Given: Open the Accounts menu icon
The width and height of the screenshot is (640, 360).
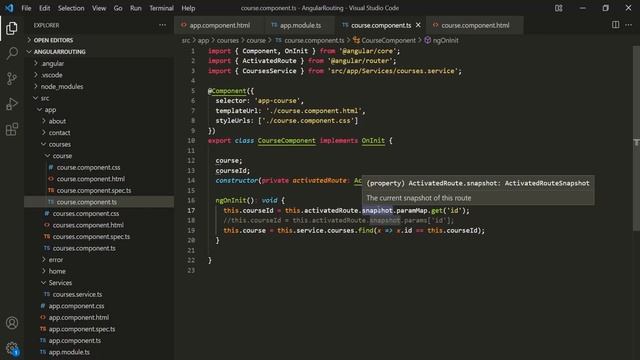Looking at the screenshot, I should click(x=12, y=323).
